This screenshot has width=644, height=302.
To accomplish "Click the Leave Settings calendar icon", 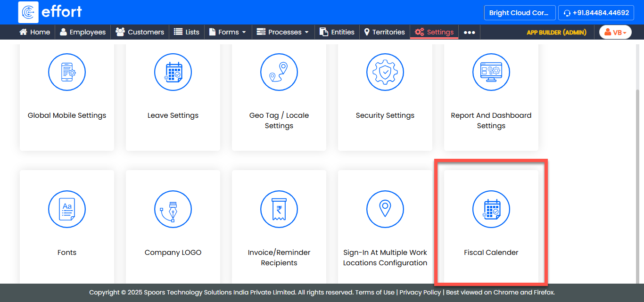I will pyautogui.click(x=173, y=72).
